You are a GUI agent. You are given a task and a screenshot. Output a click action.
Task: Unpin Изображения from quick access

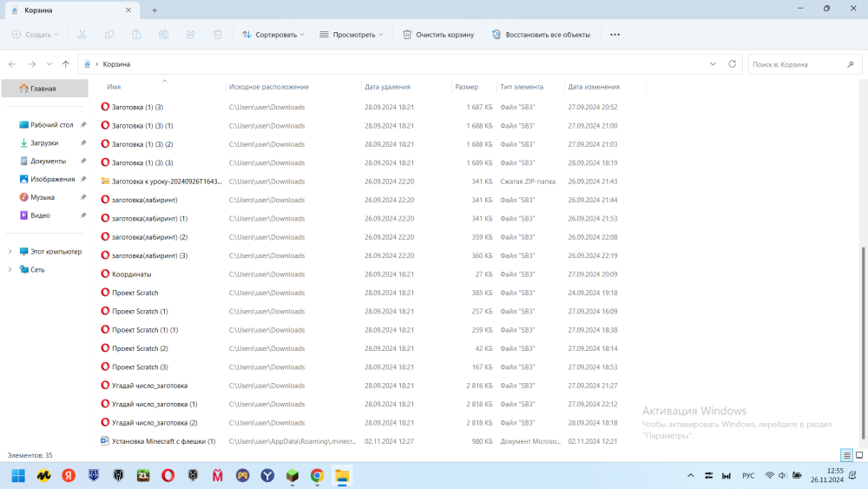[83, 180]
